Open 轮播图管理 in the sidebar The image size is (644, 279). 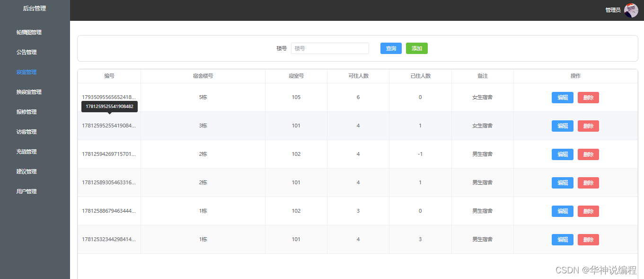point(29,32)
